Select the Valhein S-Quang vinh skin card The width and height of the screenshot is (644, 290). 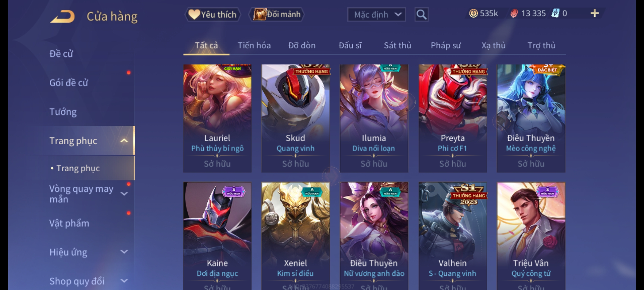point(453,236)
